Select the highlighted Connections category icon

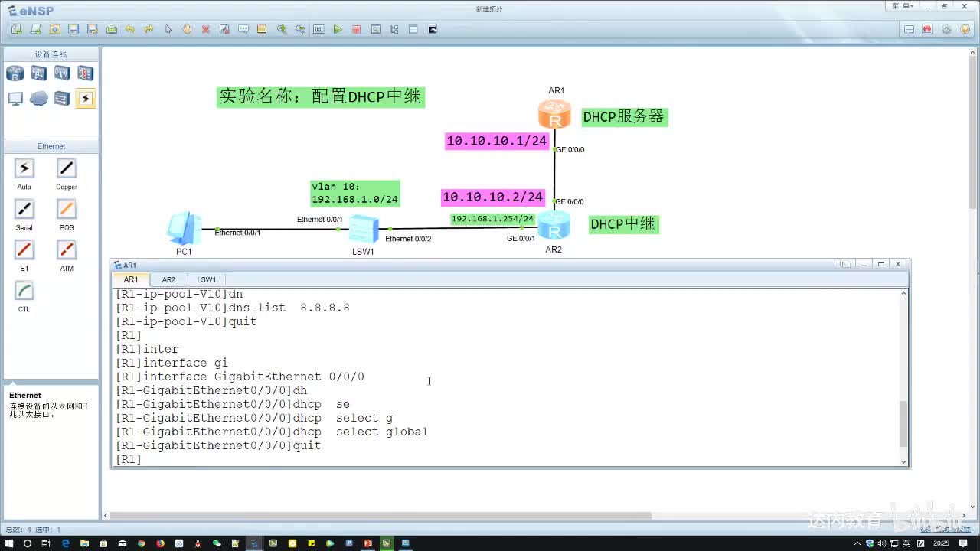pyautogui.click(x=85, y=99)
